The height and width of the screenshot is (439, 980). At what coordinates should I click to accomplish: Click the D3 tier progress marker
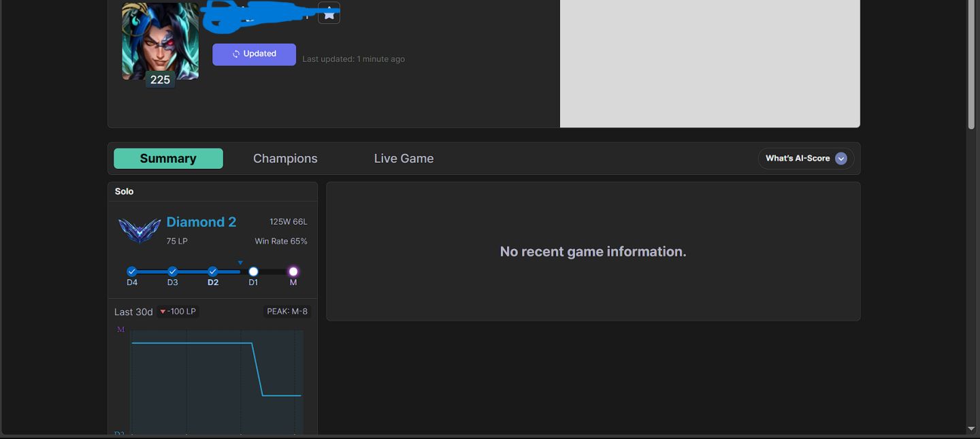pos(172,272)
